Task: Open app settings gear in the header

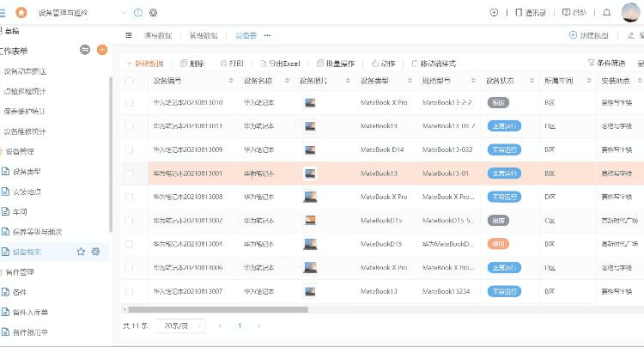Action: click(x=153, y=13)
